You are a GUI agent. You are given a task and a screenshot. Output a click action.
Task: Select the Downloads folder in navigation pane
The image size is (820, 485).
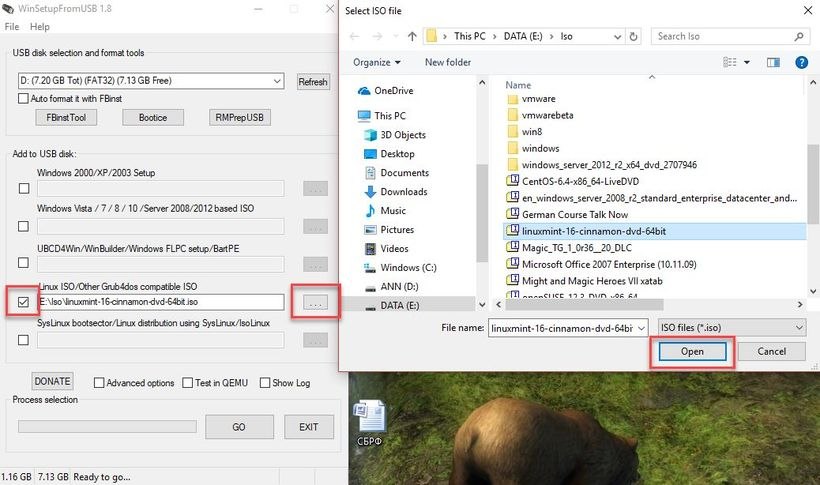tap(403, 192)
